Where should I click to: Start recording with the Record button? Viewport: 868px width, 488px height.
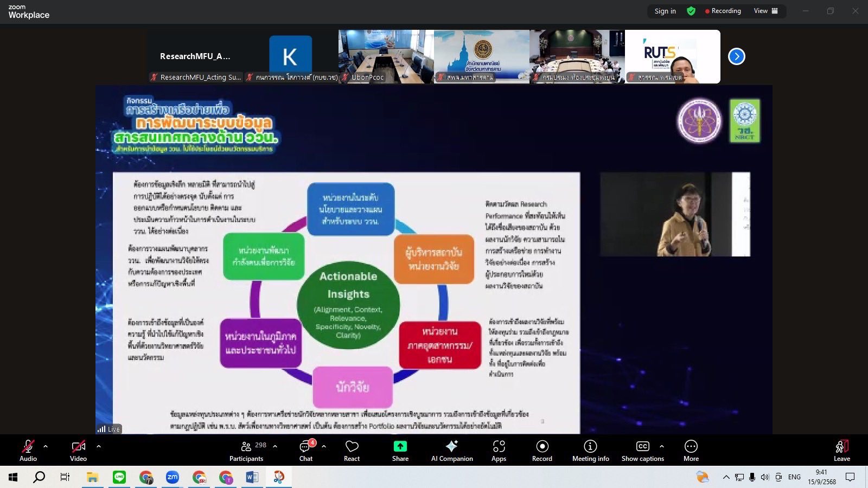pyautogui.click(x=542, y=450)
